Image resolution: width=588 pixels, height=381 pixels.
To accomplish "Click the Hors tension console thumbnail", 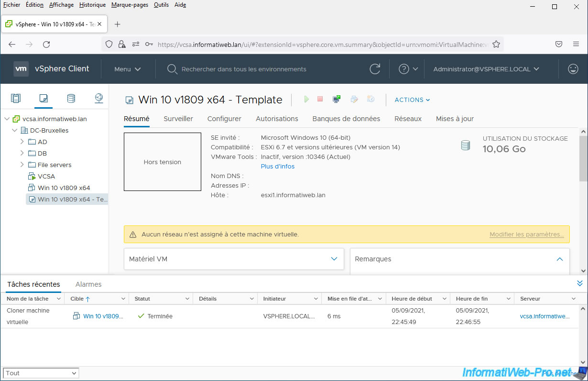I will click(x=163, y=162).
